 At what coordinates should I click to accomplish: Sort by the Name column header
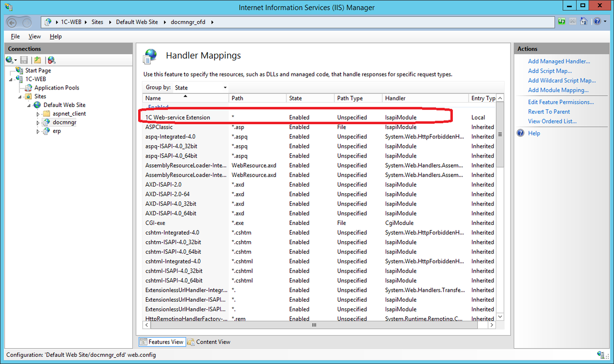pos(186,98)
